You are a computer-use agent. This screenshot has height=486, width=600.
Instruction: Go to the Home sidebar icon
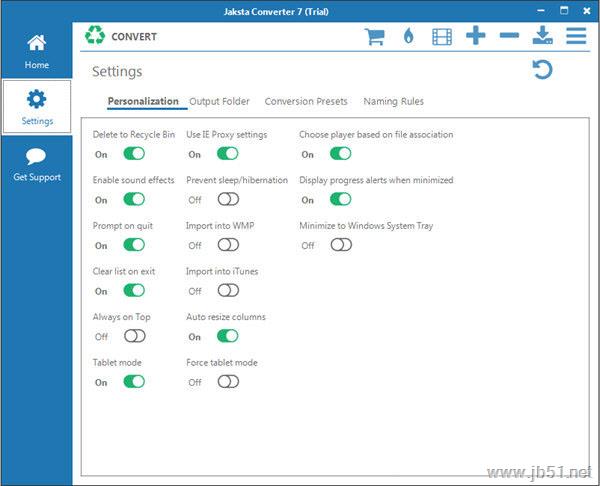tap(37, 43)
